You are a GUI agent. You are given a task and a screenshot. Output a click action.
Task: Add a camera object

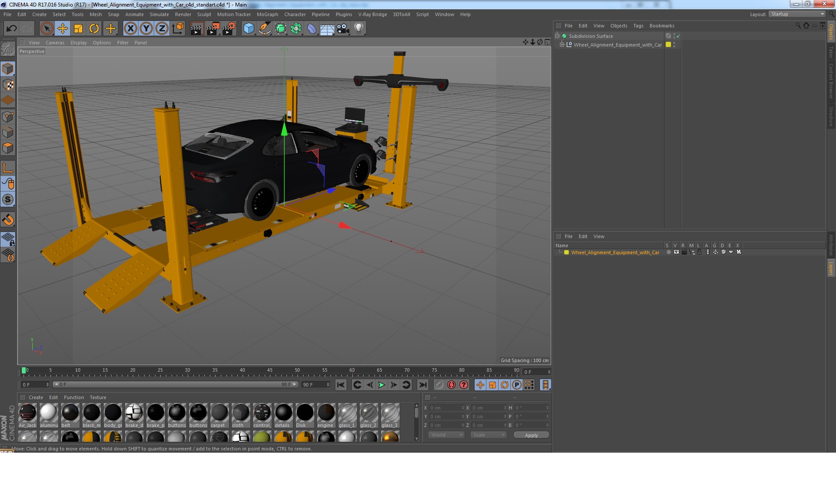click(343, 29)
